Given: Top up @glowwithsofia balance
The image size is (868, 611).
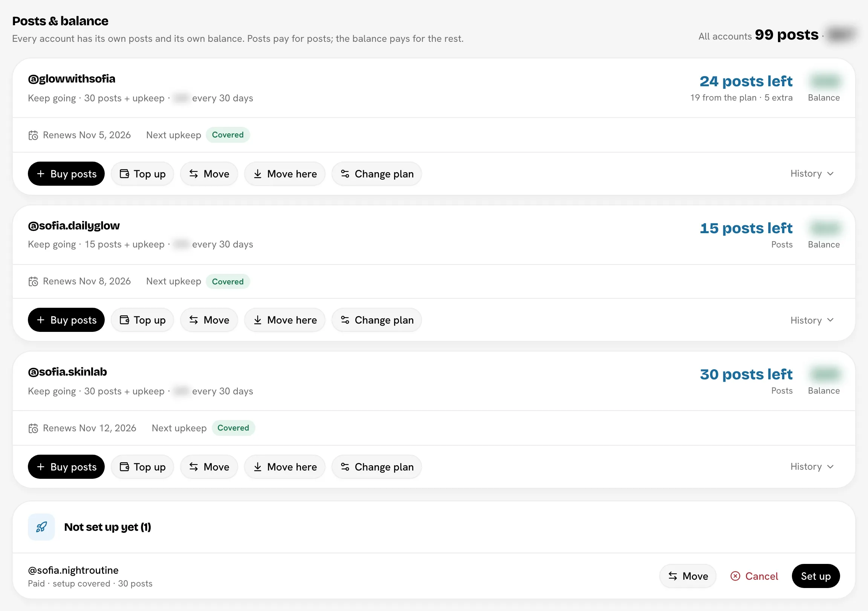Looking at the screenshot, I should (142, 174).
